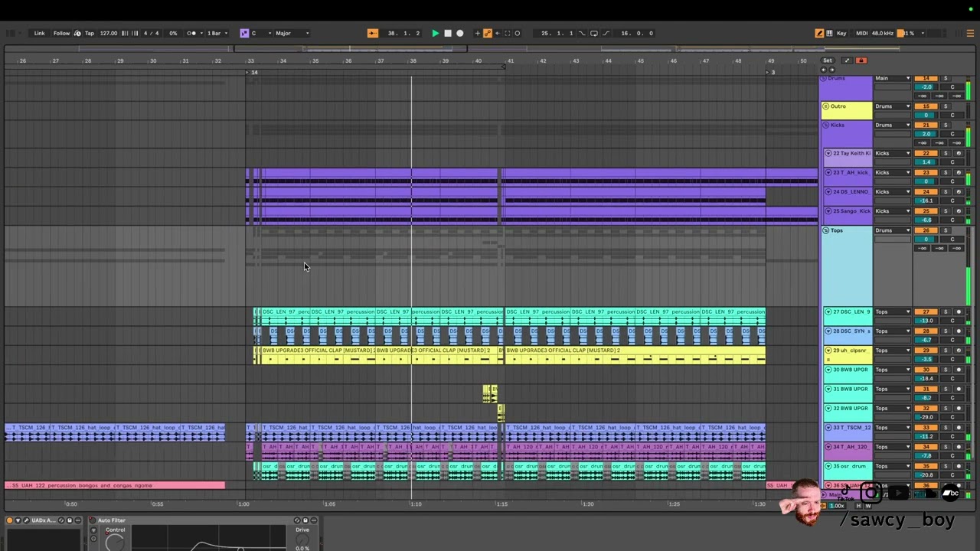Enable MIDI Map mode
980x551 pixels.
(862, 33)
